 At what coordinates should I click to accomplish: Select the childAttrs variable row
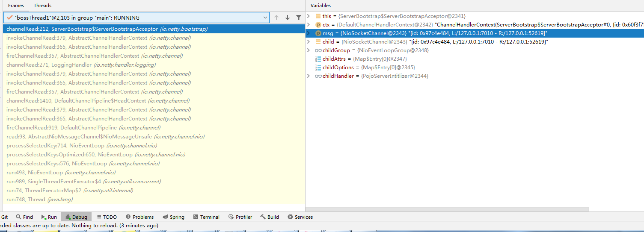(475, 59)
